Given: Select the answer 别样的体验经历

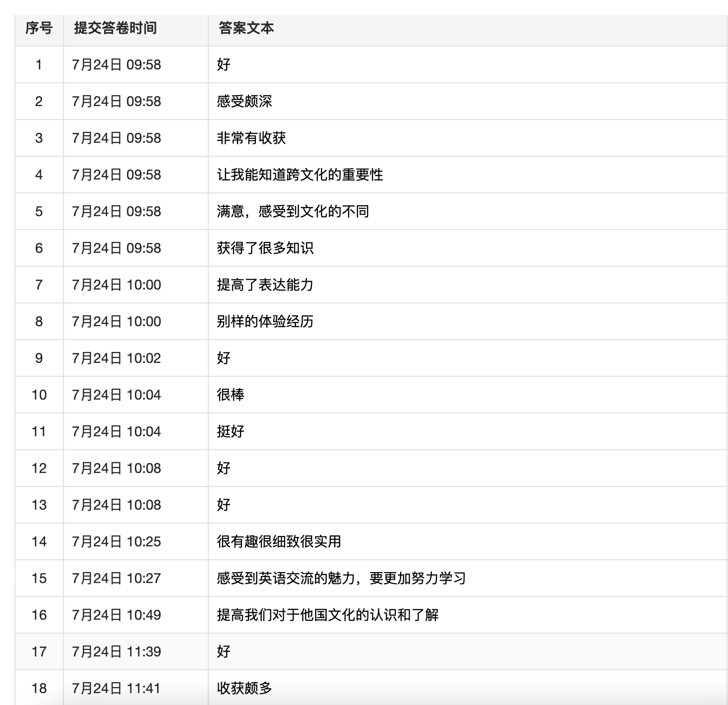Looking at the screenshot, I should [265, 322].
